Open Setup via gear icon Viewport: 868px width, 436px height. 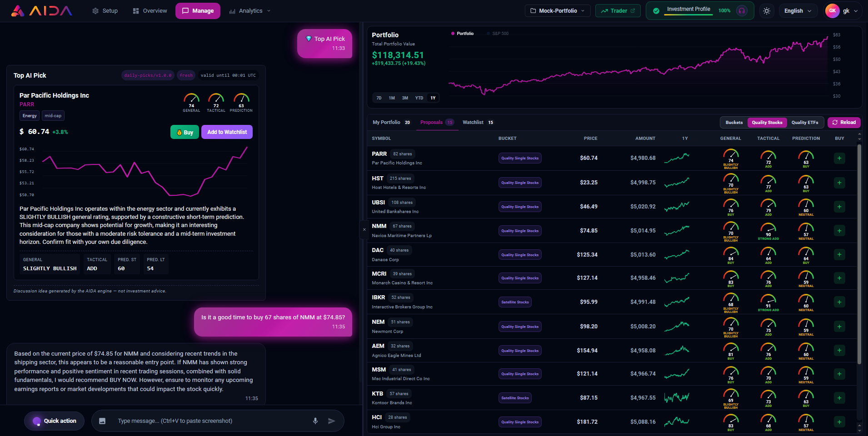(x=95, y=11)
